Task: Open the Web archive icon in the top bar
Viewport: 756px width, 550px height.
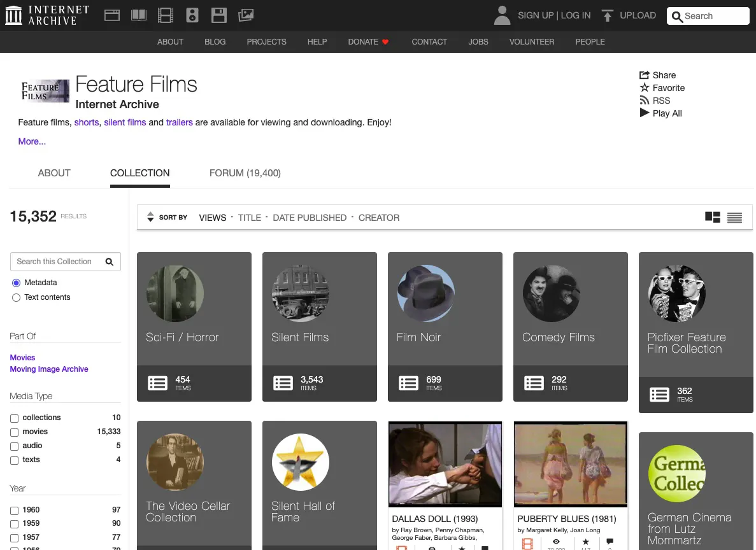Action: [112, 15]
